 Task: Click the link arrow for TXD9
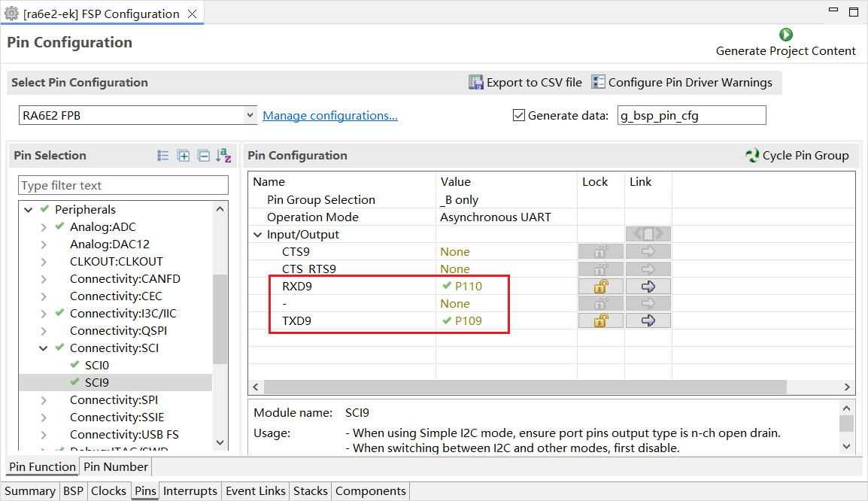point(648,321)
